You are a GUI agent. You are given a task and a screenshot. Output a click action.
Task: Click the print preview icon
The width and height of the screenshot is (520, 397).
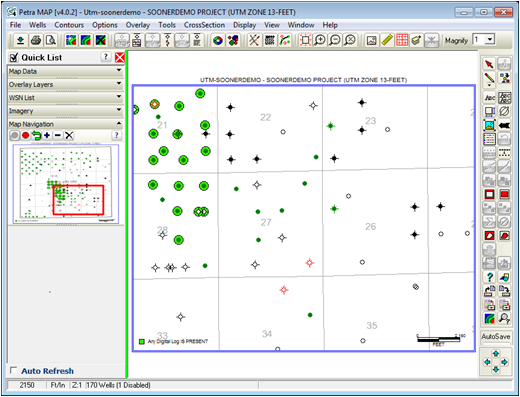51,40
